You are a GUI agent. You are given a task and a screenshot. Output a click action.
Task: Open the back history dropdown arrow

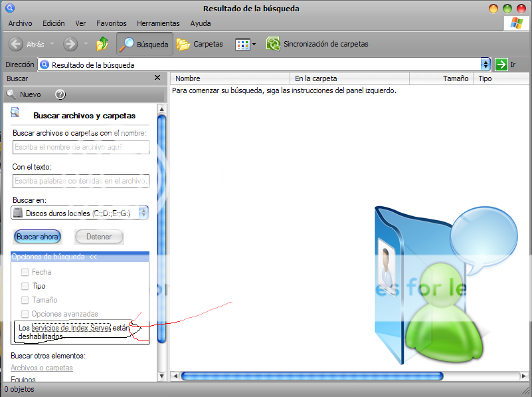pyautogui.click(x=52, y=44)
